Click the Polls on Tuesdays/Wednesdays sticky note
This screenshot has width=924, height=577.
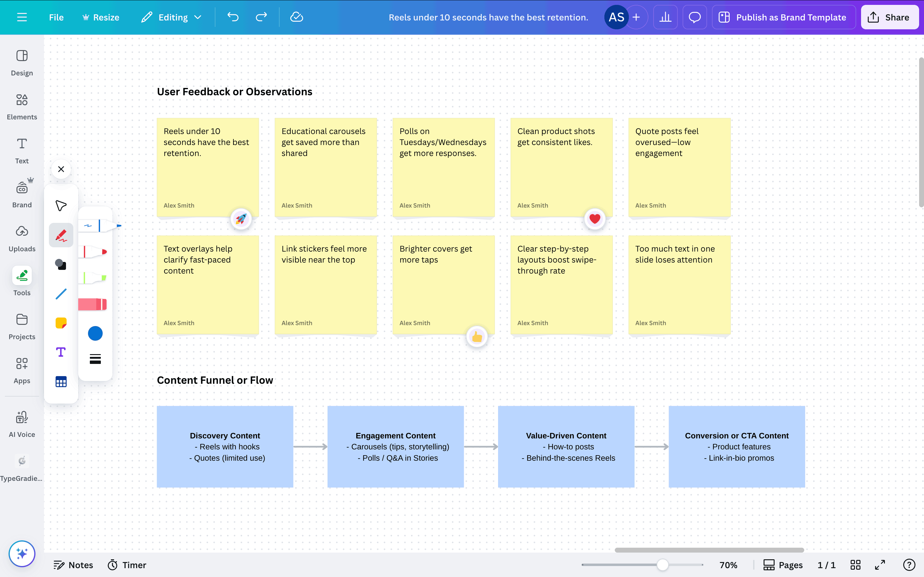(x=443, y=167)
